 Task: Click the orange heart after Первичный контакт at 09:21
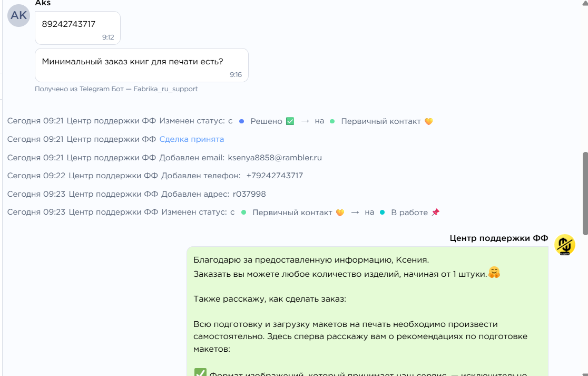point(429,121)
